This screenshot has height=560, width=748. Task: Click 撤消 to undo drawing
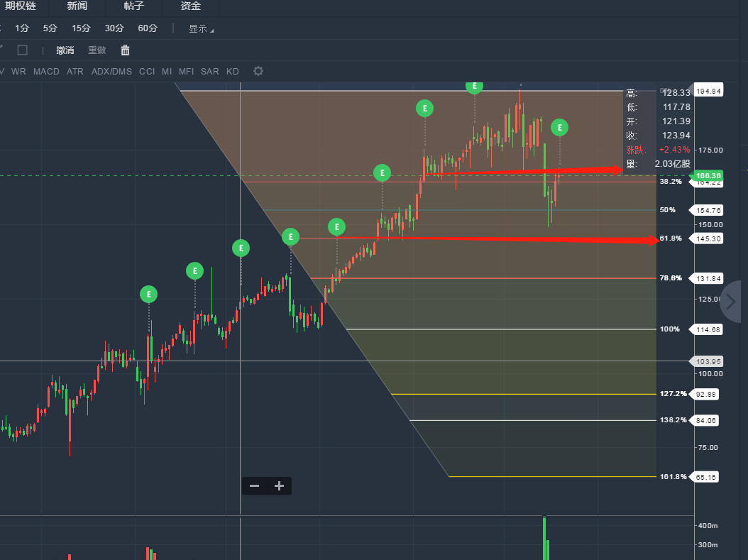click(x=65, y=50)
